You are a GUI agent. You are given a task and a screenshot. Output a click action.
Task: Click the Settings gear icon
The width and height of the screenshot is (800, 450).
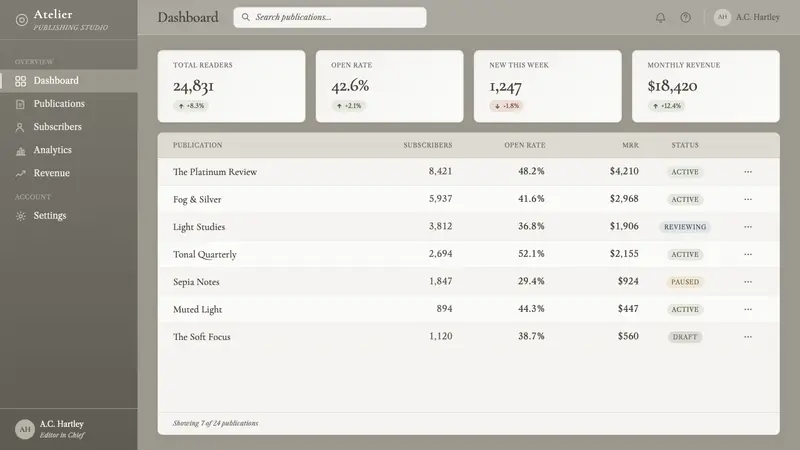[20, 216]
